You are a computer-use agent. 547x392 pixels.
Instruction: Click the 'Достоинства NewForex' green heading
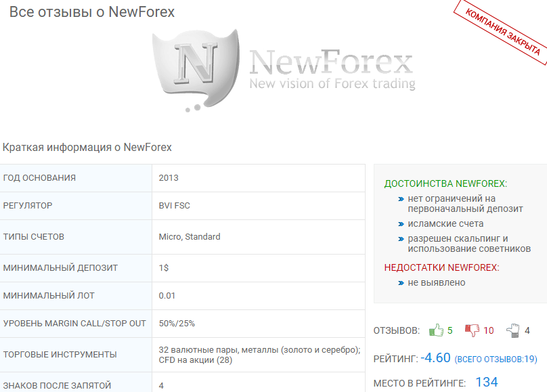tap(445, 183)
